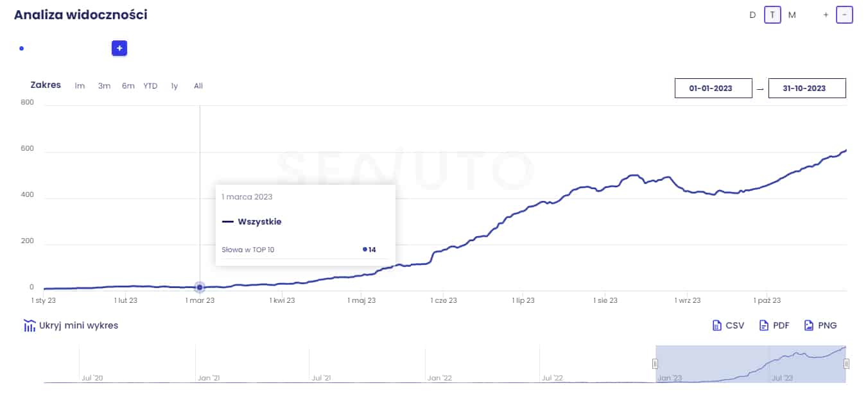The width and height of the screenshot is (868, 410).
Task: Select the daily 'D' granularity toggle
Action: [x=752, y=15]
